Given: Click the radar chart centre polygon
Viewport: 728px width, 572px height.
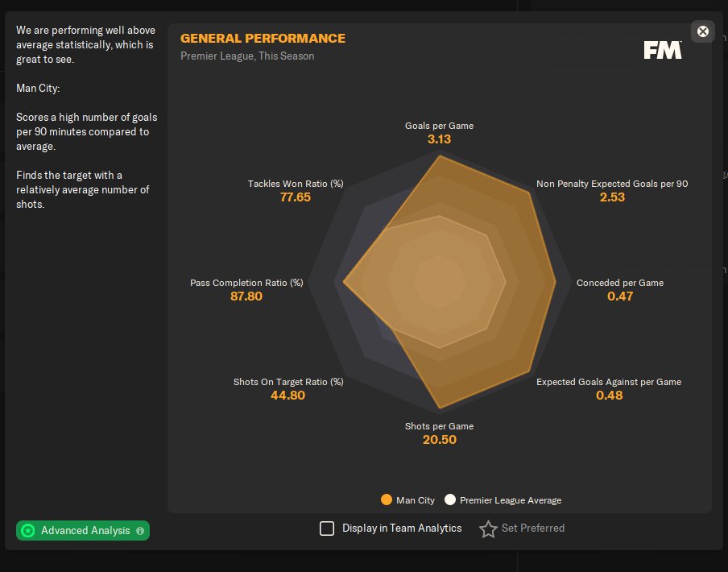Looking at the screenshot, I should click(439, 281).
